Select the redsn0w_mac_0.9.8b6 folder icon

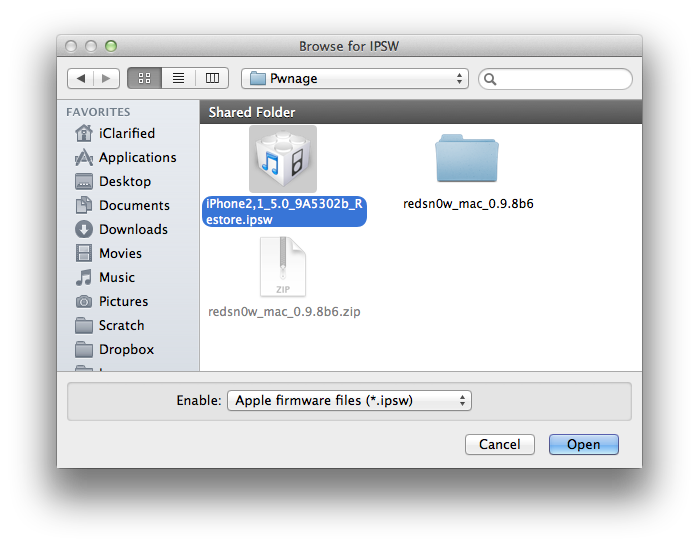pos(467,158)
